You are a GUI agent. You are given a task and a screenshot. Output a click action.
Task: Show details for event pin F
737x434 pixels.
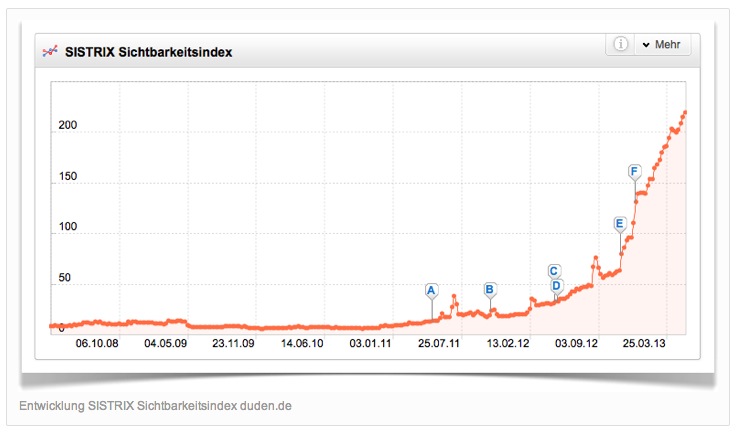click(x=634, y=171)
